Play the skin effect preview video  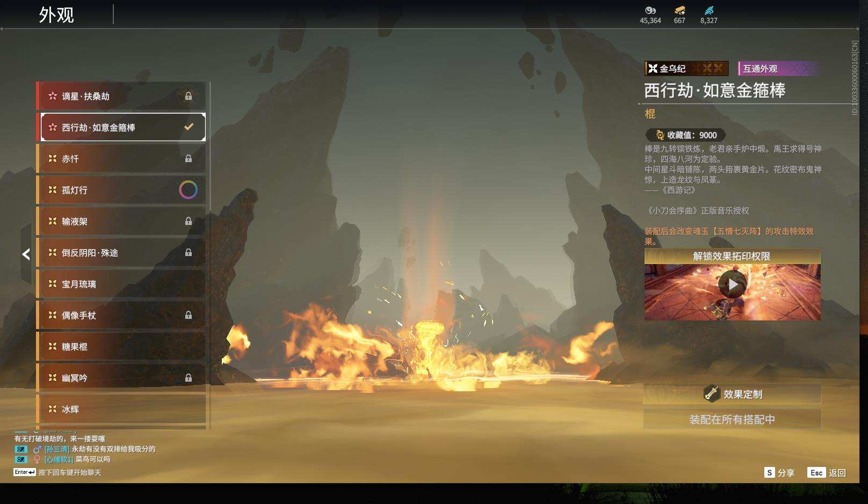(x=733, y=285)
